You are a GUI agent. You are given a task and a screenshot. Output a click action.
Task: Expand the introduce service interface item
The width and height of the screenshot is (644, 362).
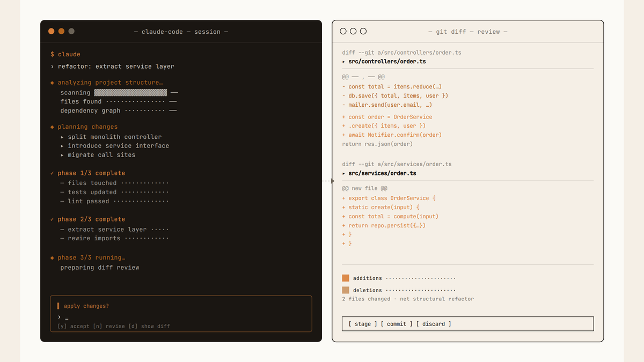[x=62, y=146]
